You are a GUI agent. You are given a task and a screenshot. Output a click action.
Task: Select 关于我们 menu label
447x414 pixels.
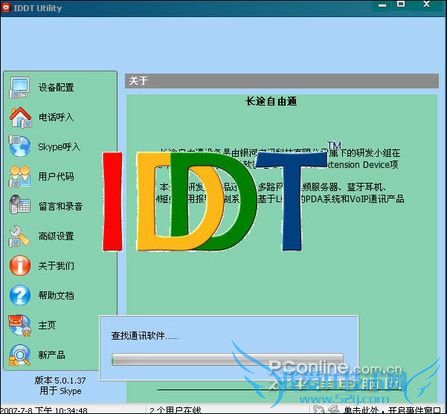56,266
